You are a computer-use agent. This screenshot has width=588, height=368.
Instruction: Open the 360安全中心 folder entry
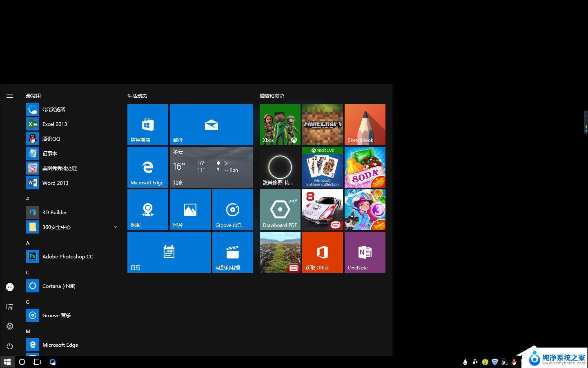tap(72, 227)
